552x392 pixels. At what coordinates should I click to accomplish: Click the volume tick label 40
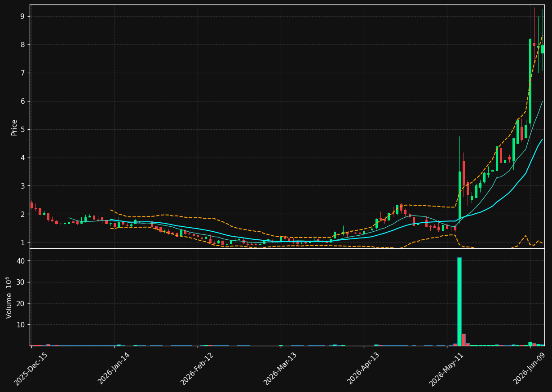coord(21,261)
